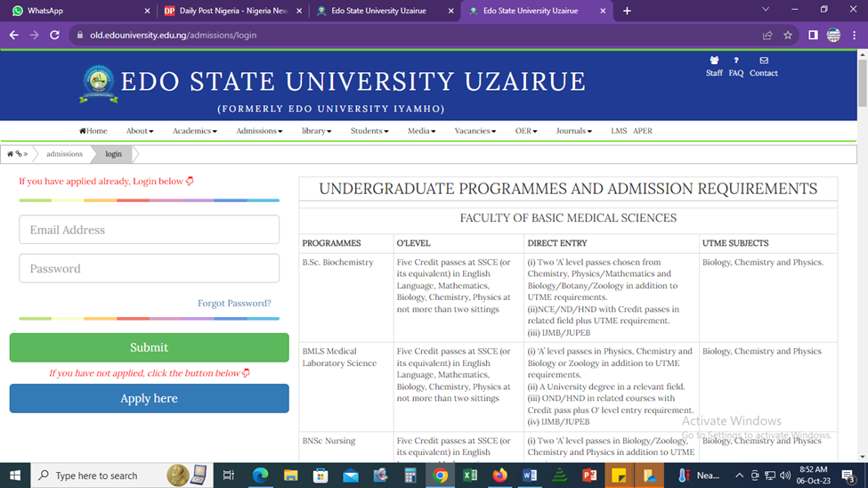The height and width of the screenshot is (488, 868).
Task: Open Windows Start menu
Action: click(15, 476)
